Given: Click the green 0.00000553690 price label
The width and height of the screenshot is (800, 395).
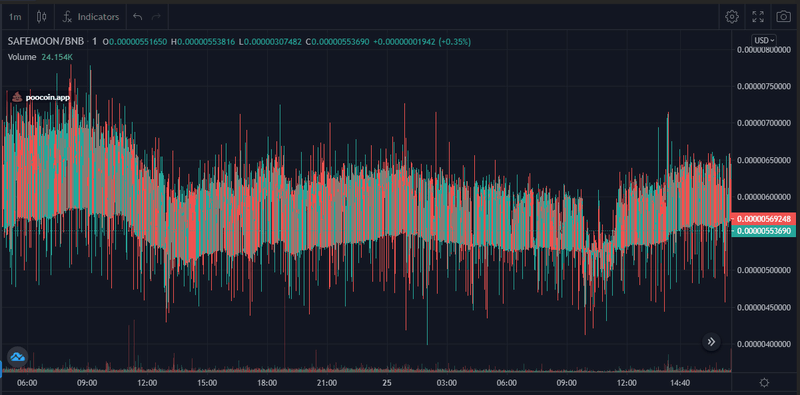Looking at the screenshot, I should click(763, 231).
